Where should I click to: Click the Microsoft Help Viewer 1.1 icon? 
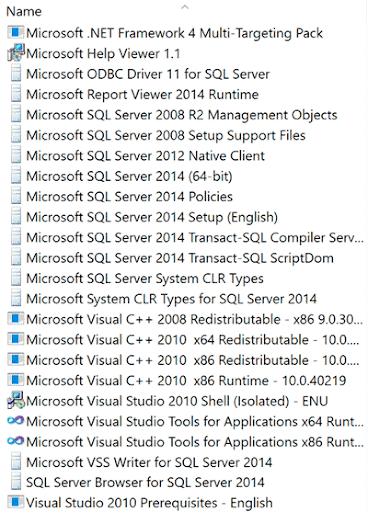point(16,53)
